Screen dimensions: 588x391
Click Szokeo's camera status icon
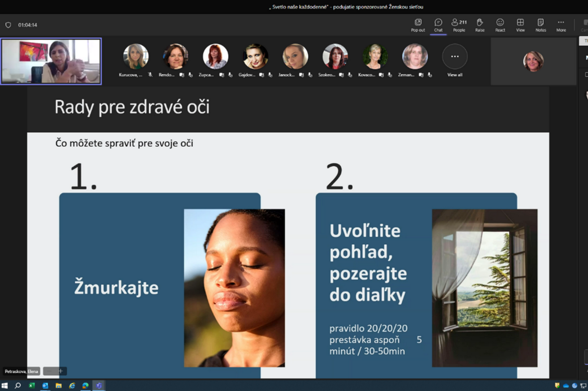click(x=341, y=75)
